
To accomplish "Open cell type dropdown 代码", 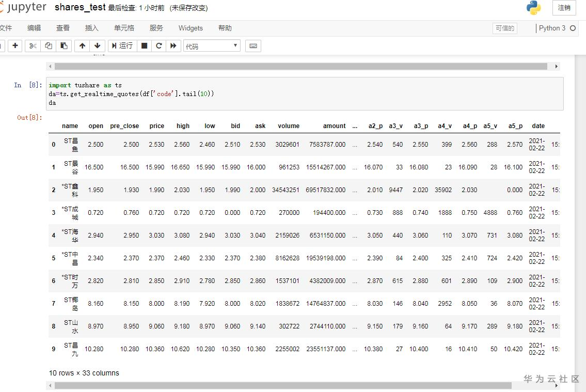I will click(x=212, y=46).
